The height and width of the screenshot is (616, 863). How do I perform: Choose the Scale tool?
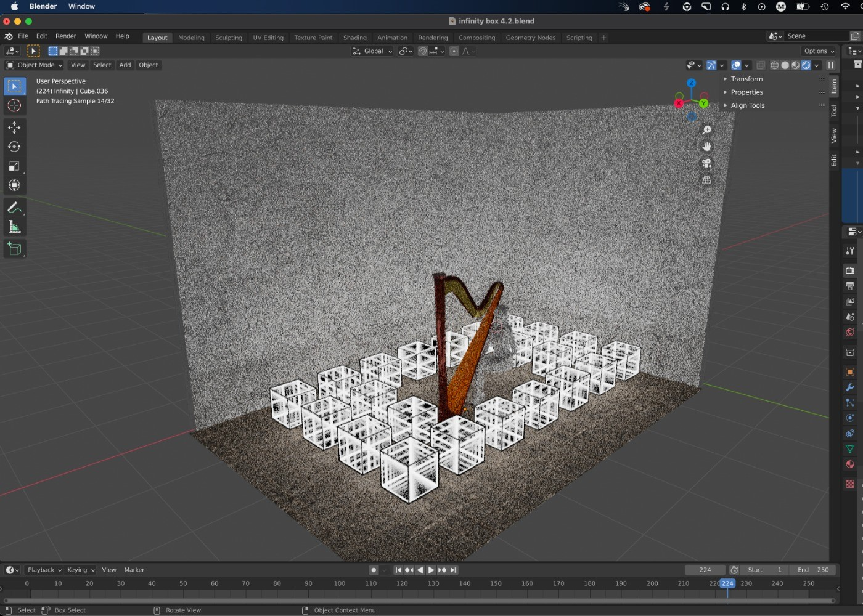pos(14,166)
